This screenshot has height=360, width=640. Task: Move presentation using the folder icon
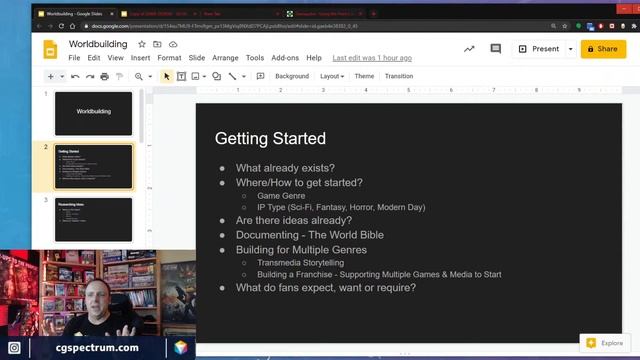pyautogui.click(x=157, y=44)
